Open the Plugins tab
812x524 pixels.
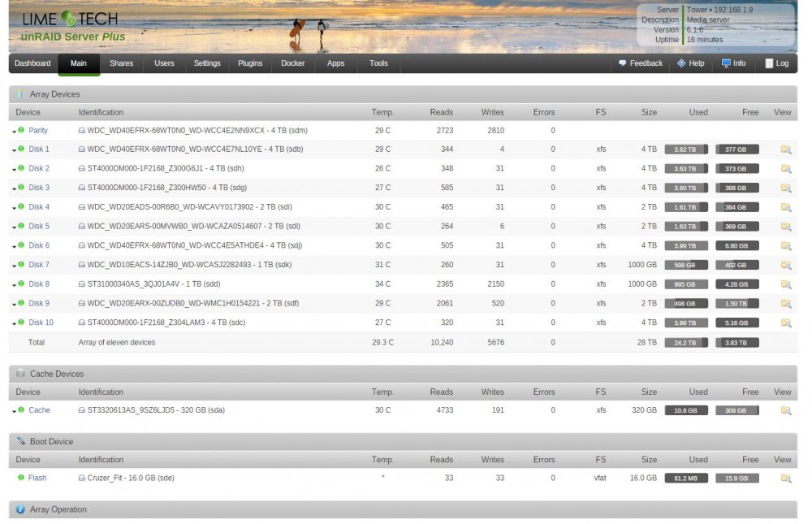pyautogui.click(x=250, y=63)
